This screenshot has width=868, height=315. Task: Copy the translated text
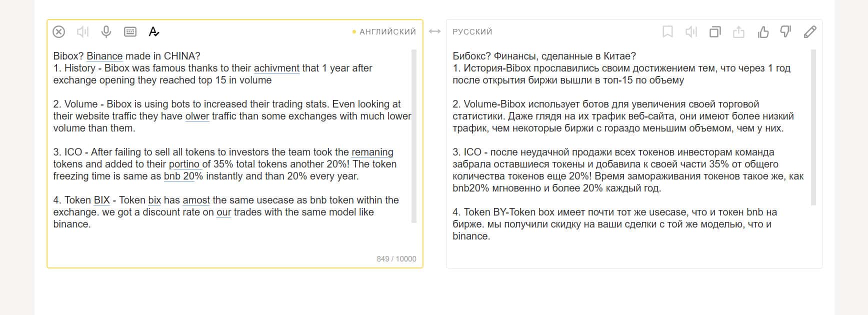coord(715,32)
